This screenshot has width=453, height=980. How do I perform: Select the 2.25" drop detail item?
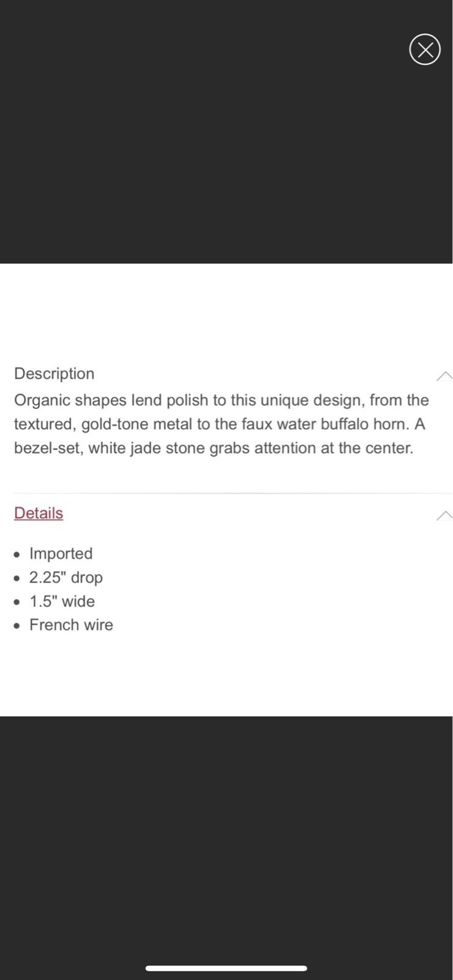[x=66, y=577]
